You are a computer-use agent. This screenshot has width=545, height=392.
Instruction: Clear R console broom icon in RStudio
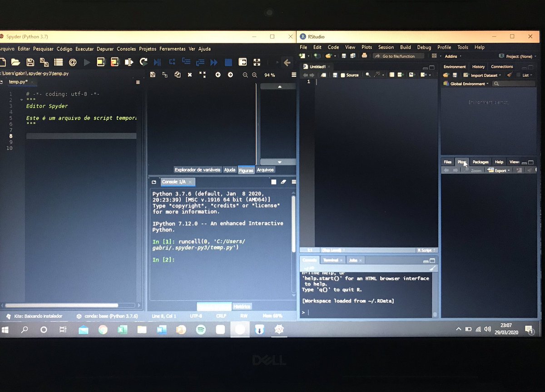point(432,268)
